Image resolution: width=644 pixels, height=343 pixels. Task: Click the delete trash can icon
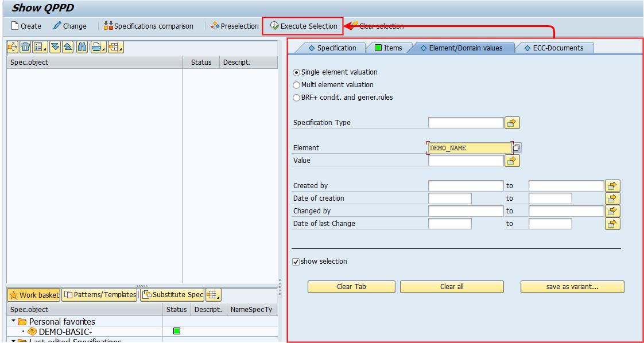pyautogui.click(x=25, y=47)
